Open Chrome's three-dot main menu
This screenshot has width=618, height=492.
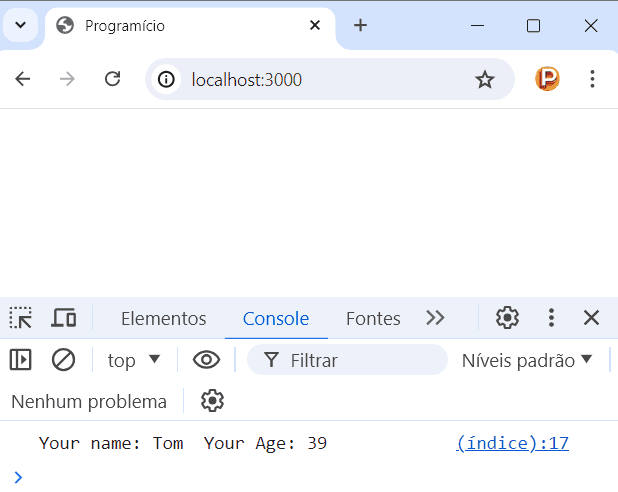592,79
